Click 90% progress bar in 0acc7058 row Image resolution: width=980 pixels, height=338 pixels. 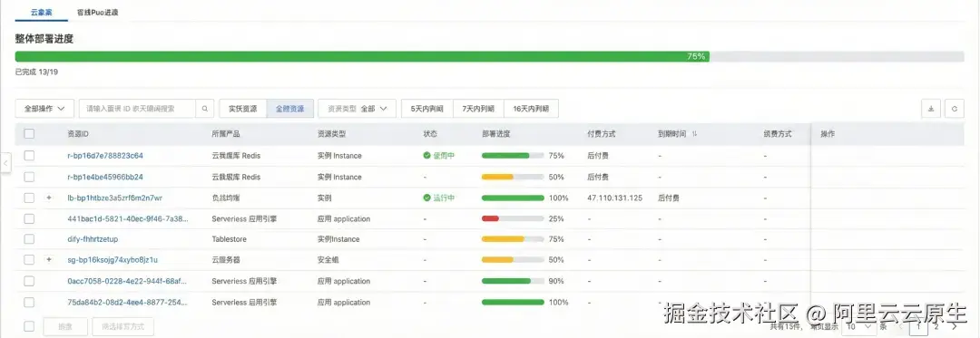point(513,281)
